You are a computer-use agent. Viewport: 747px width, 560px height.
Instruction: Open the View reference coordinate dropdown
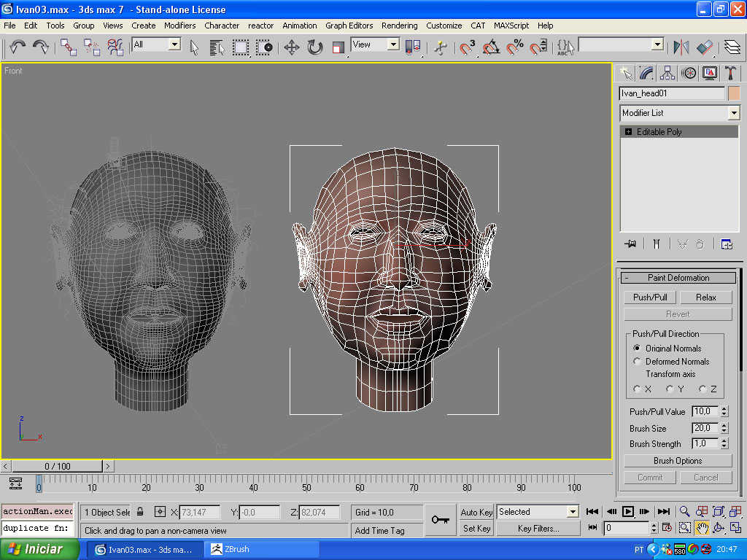point(393,44)
